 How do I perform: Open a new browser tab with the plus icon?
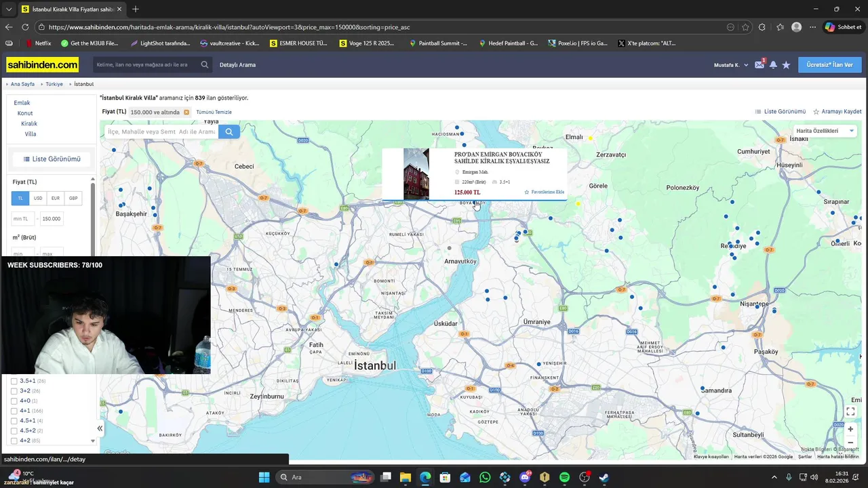coord(135,9)
